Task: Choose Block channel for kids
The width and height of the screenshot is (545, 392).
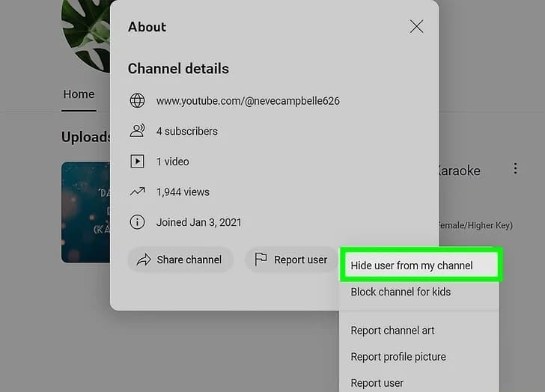Action: (401, 292)
